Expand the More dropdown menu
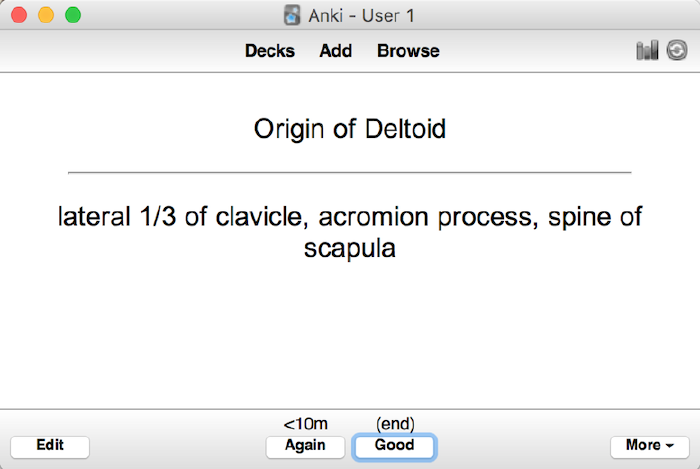Image resolution: width=700 pixels, height=469 pixels. [650, 446]
